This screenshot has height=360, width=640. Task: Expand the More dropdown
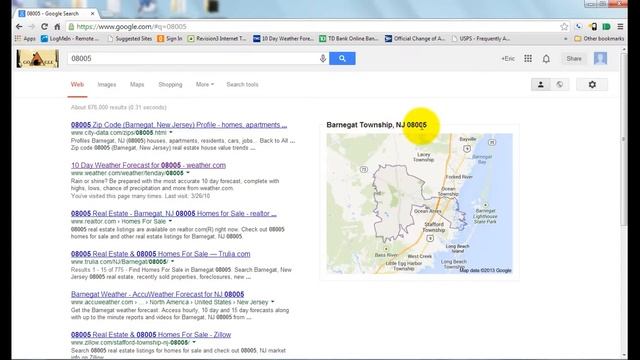pos(204,84)
